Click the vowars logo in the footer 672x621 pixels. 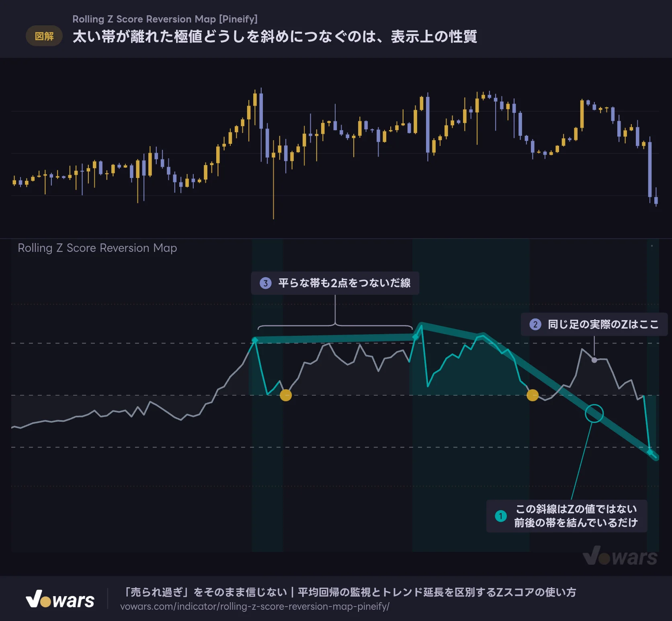point(60,599)
